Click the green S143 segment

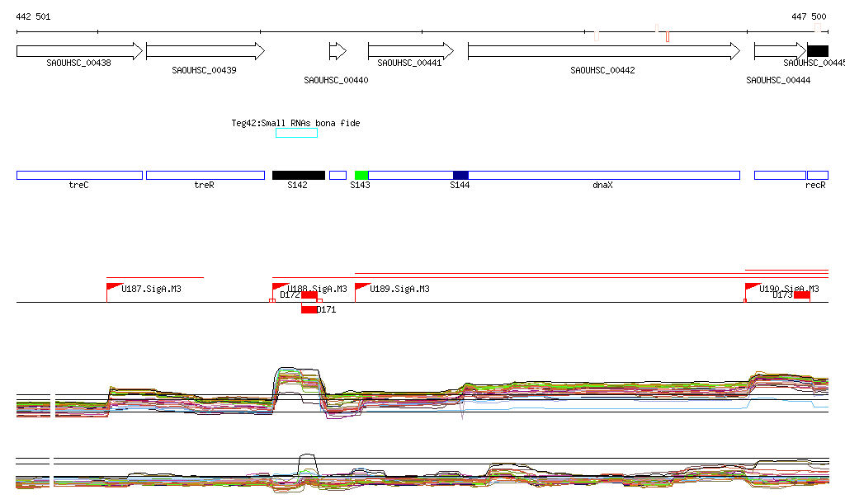click(x=361, y=175)
